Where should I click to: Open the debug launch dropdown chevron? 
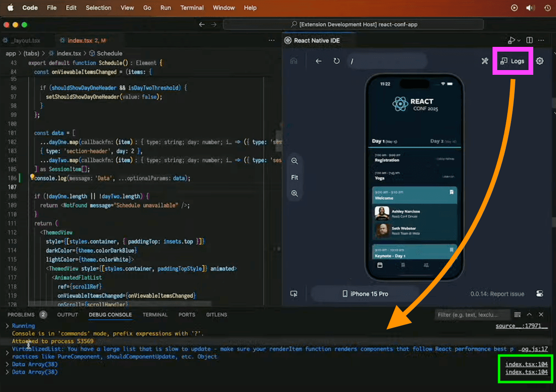(x=519, y=40)
